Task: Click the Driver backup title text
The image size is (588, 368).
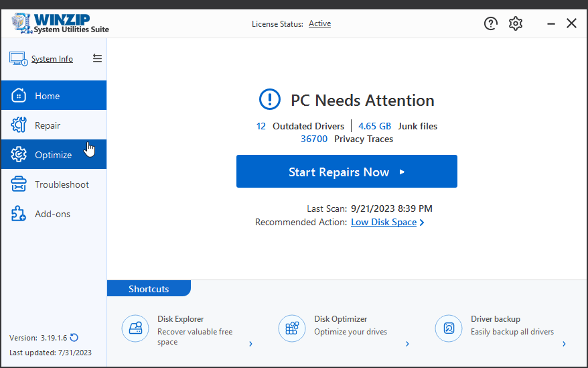Action: pyautogui.click(x=496, y=319)
